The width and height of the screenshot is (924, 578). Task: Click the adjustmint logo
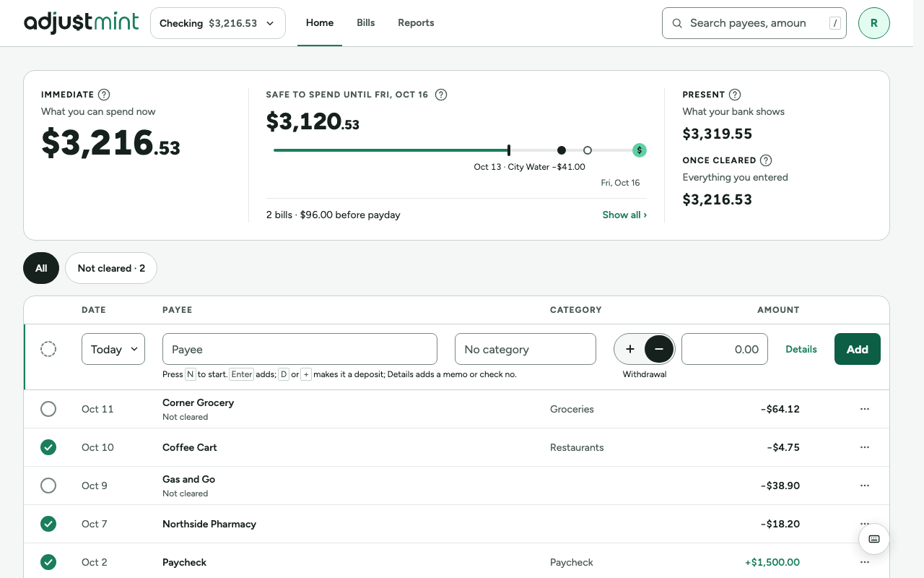pyautogui.click(x=81, y=23)
